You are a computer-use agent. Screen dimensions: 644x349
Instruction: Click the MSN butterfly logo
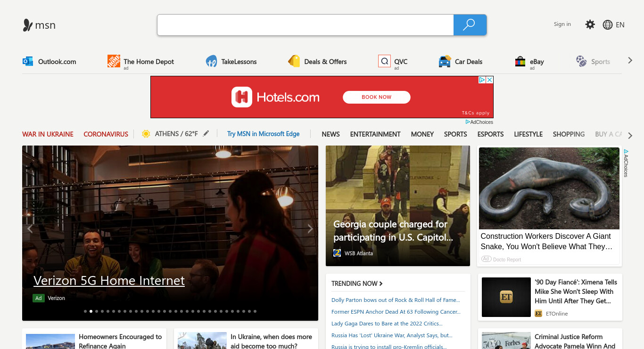tap(28, 25)
